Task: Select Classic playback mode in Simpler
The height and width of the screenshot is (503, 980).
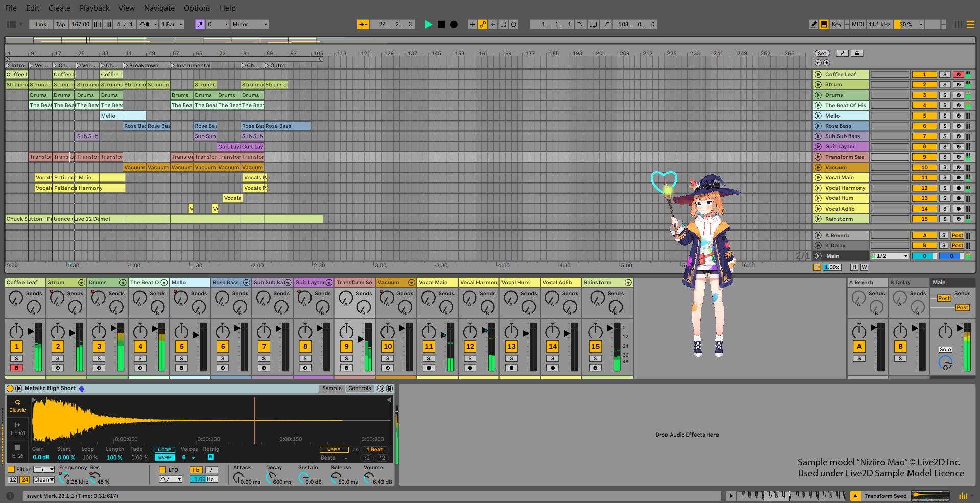Action: coord(17,406)
